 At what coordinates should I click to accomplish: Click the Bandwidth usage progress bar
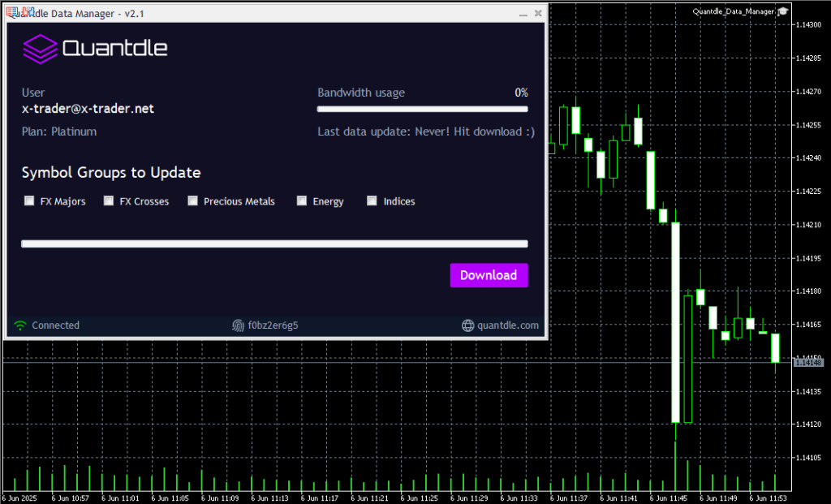(x=422, y=110)
